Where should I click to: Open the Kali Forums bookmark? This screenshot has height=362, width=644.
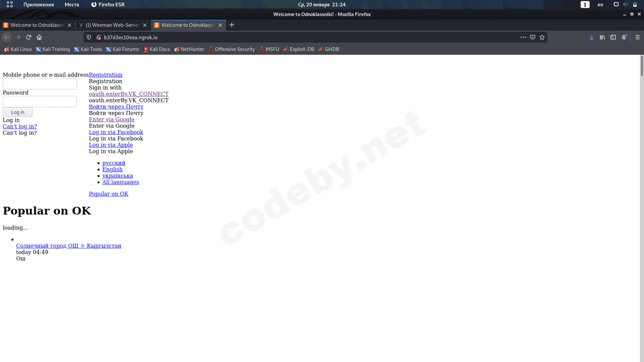tap(122, 49)
